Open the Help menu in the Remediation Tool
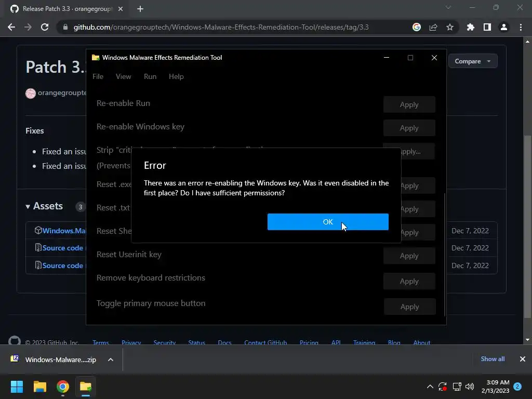532x399 pixels. pyautogui.click(x=176, y=76)
